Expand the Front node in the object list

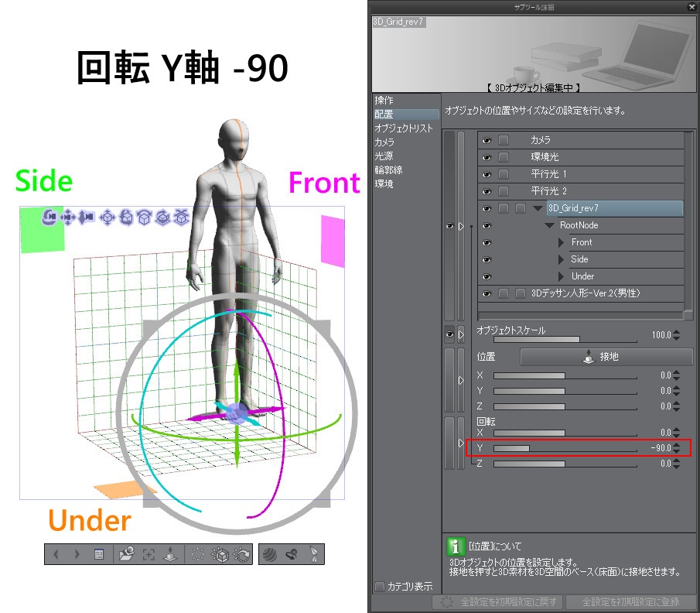pyautogui.click(x=560, y=242)
